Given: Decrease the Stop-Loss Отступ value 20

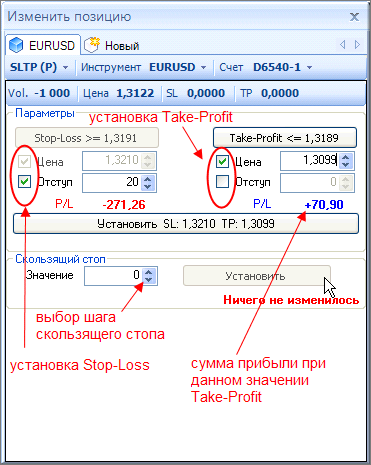Looking at the screenshot, I should (148, 187).
